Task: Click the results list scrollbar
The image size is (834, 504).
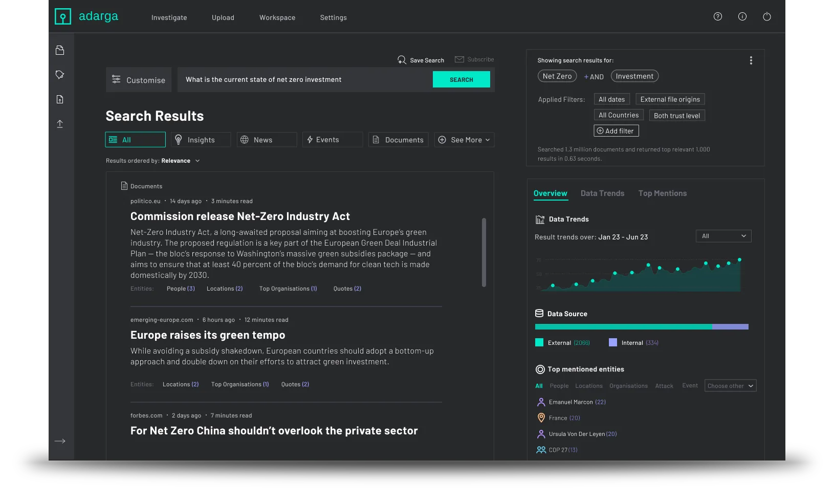Action: click(484, 253)
